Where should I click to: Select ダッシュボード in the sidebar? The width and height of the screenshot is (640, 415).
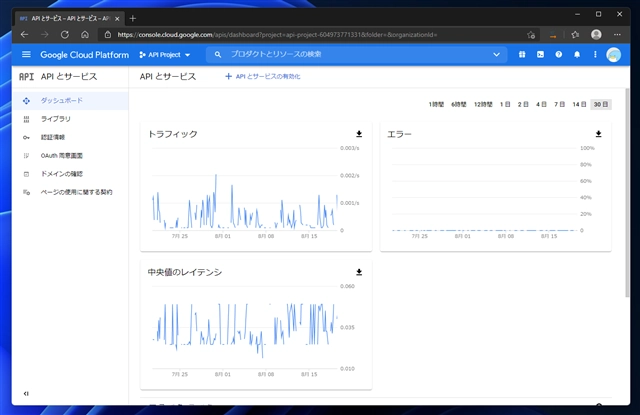[x=70, y=100]
